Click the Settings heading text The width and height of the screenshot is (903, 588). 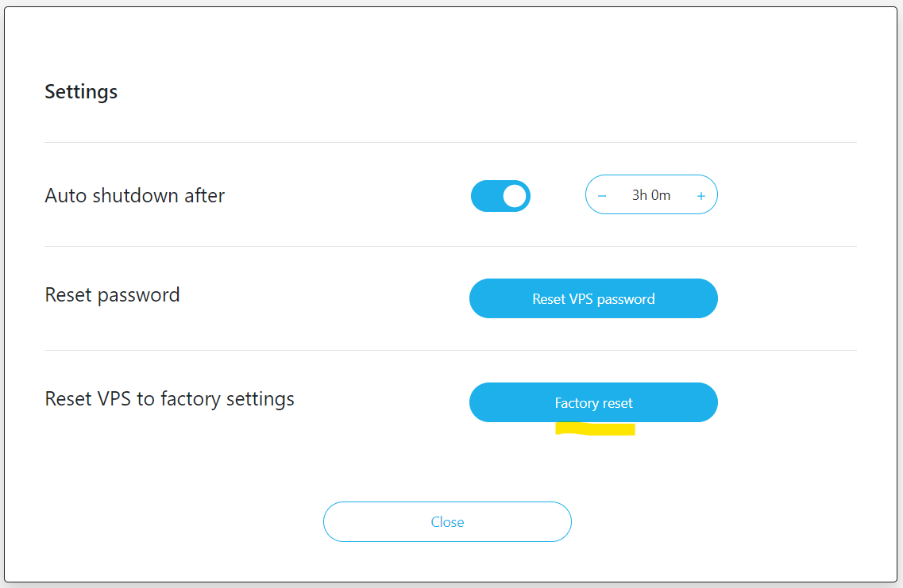pos(81,92)
